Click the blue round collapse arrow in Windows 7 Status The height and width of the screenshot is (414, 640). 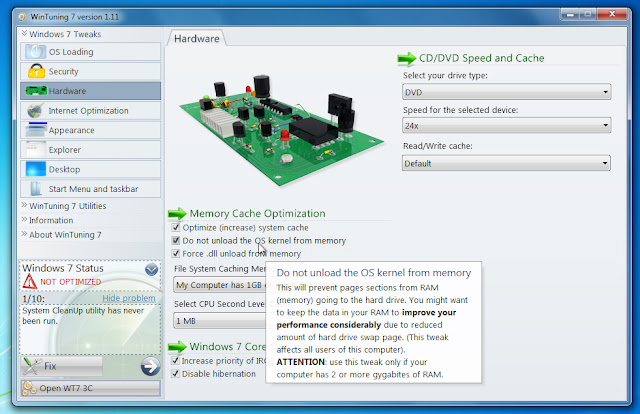[x=151, y=269]
